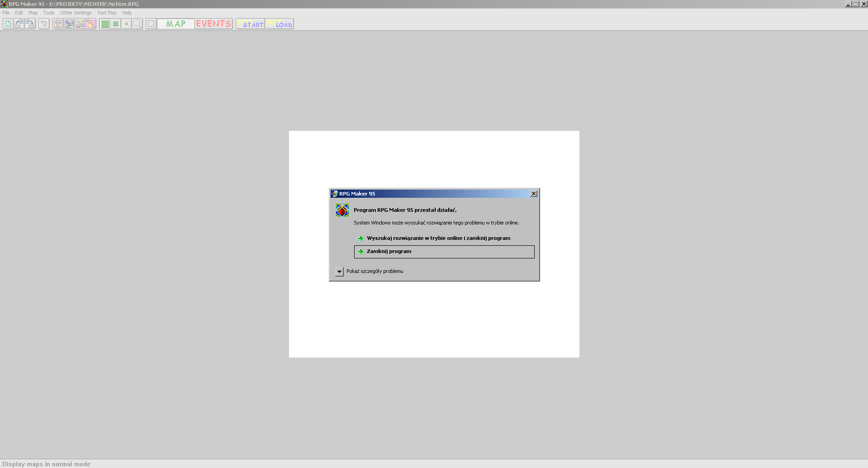Maximize the RPG Maker 95 main window
Screen dimensions: 868x468
pos(856,4)
